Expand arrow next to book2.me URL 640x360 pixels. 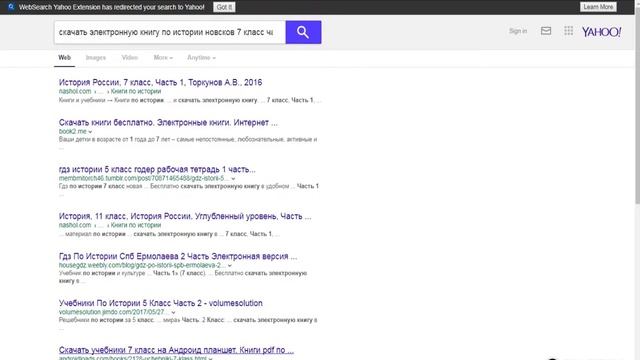click(x=90, y=132)
